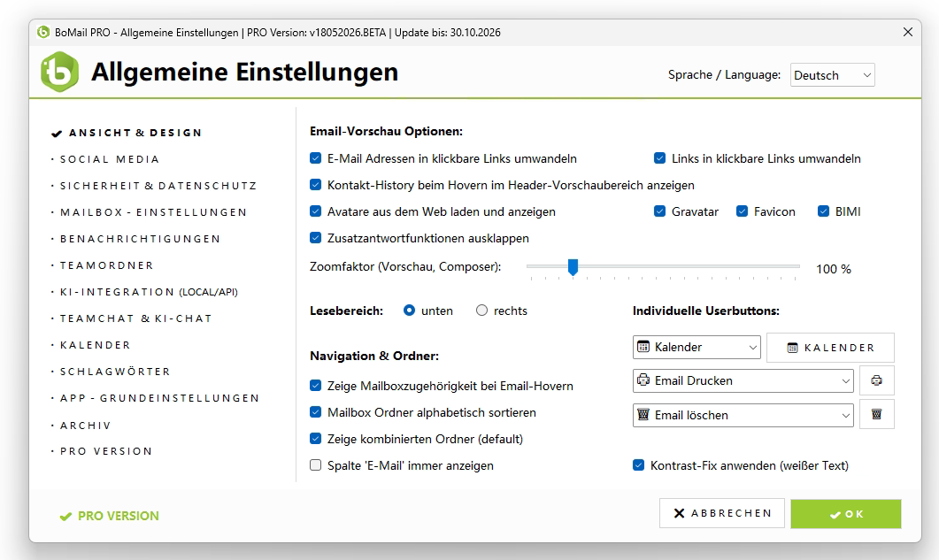Select Kalender in the sidebar menu
The height and width of the screenshot is (560, 939).
96,345
